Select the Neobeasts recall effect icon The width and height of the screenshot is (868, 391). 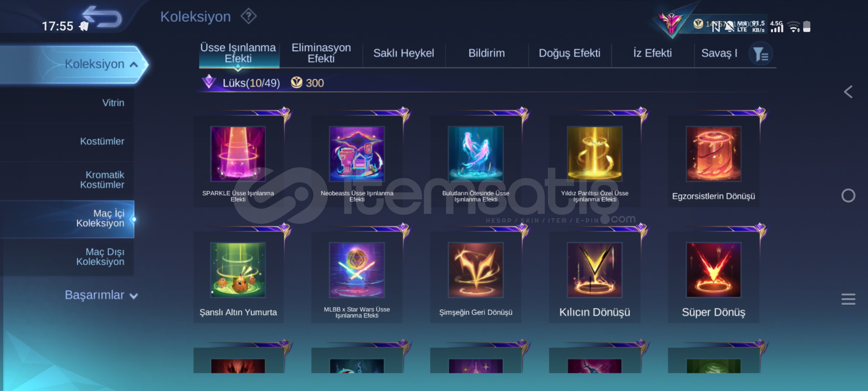357,154
